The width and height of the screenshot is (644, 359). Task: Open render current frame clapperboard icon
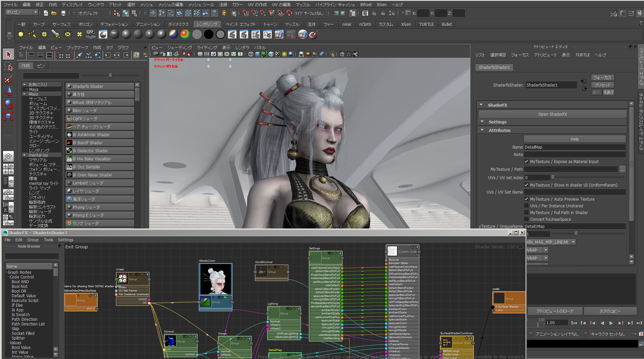point(232,34)
